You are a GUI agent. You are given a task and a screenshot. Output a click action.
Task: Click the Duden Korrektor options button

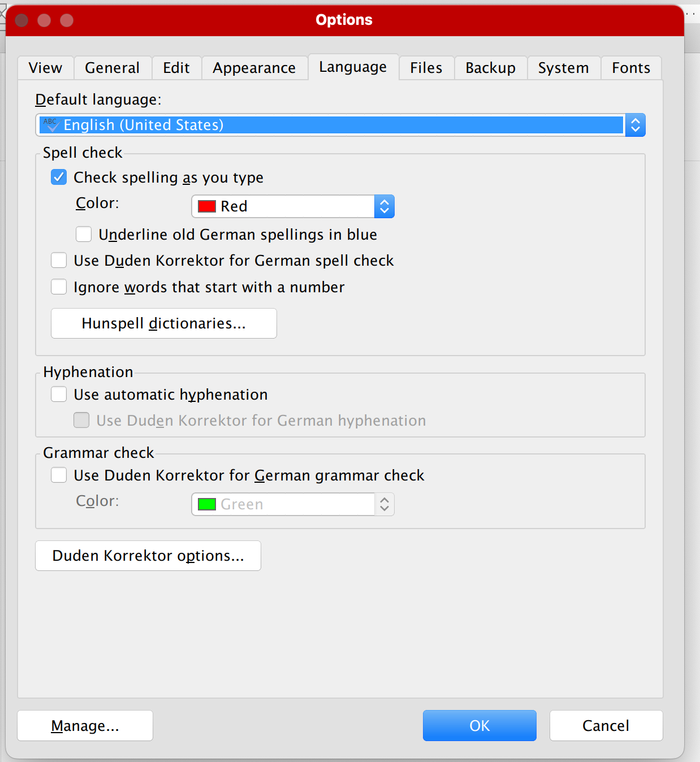click(148, 556)
